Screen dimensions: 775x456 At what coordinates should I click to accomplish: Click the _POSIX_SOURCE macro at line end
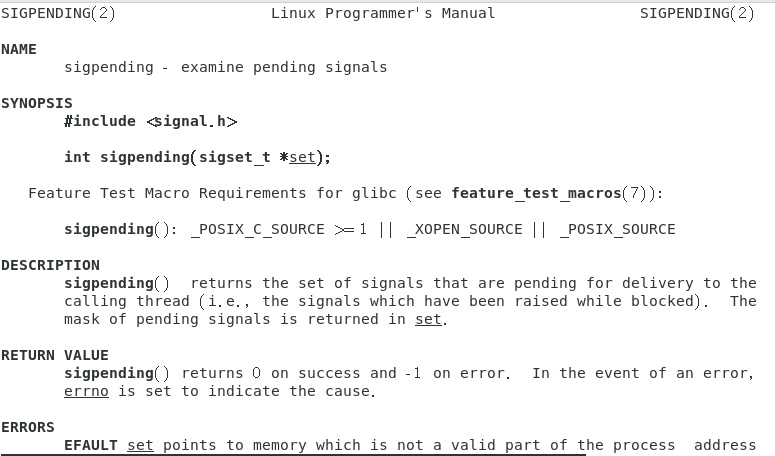point(618,230)
